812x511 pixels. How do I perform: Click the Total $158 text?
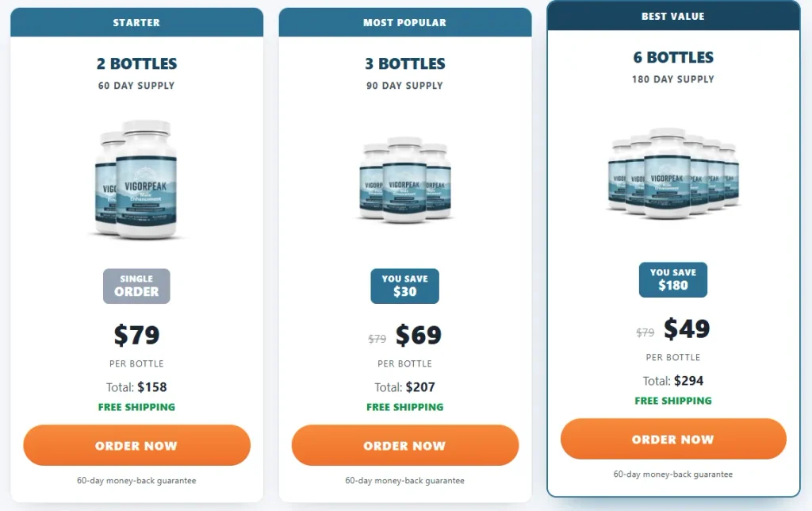tap(136, 387)
